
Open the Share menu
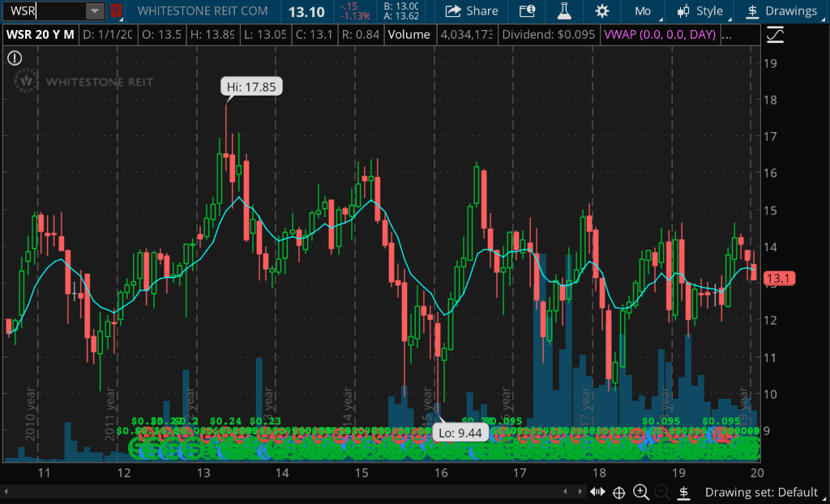(473, 11)
